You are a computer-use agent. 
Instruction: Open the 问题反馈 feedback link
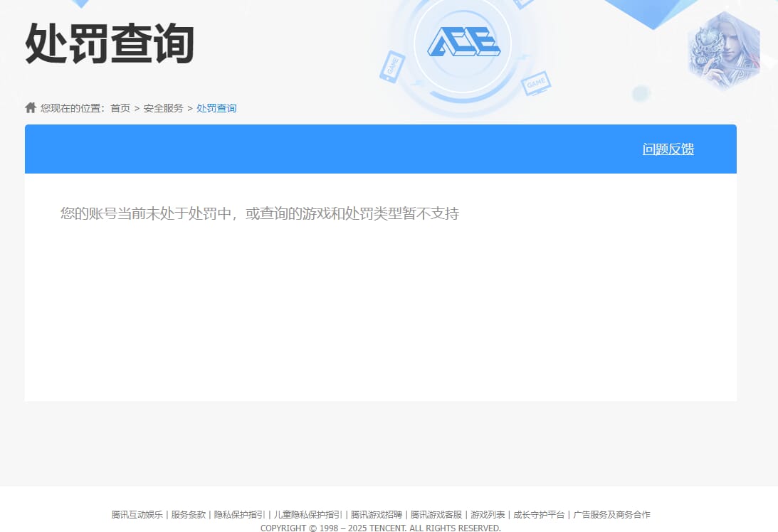pos(668,149)
